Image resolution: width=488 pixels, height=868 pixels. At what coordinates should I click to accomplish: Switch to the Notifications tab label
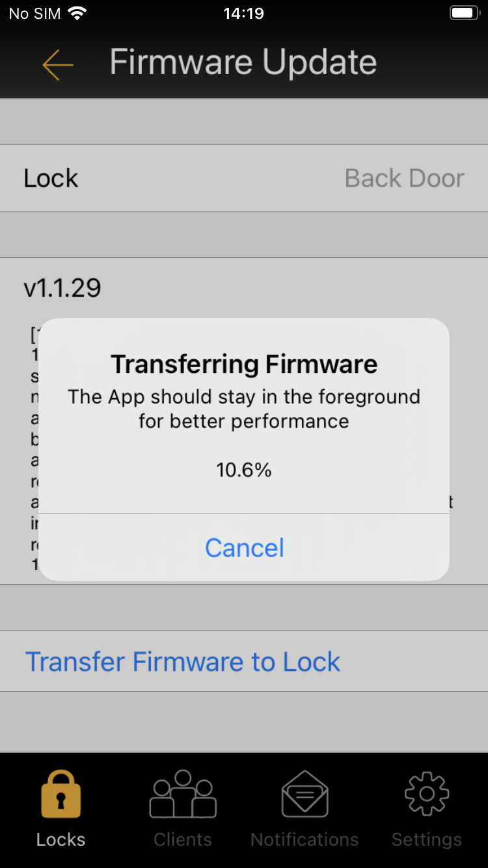coord(305,839)
